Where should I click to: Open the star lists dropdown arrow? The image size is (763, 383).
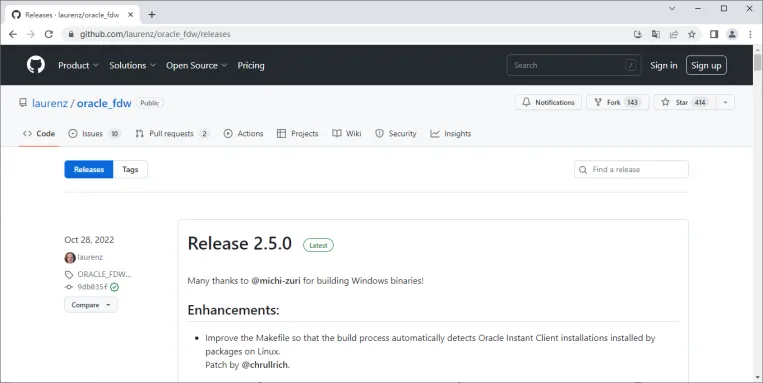(725, 102)
